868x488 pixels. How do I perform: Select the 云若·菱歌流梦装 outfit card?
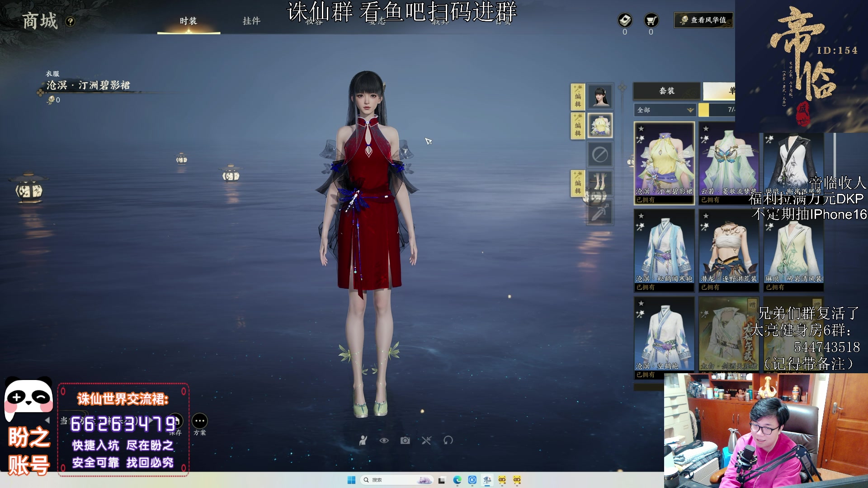(728, 163)
